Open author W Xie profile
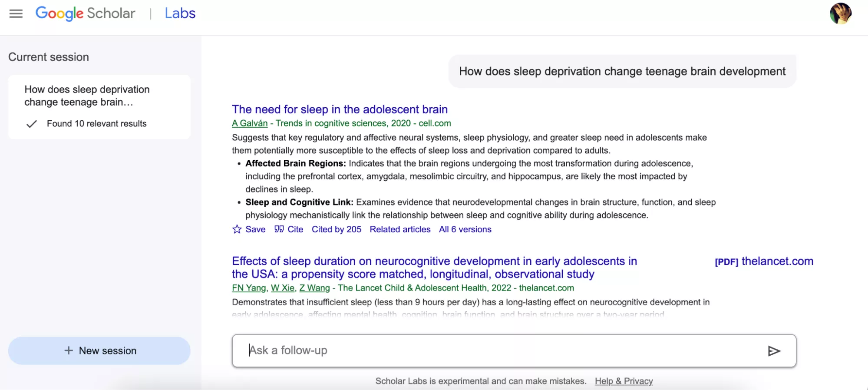Image resolution: width=868 pixels, height=390 pixels. point(283,288)
